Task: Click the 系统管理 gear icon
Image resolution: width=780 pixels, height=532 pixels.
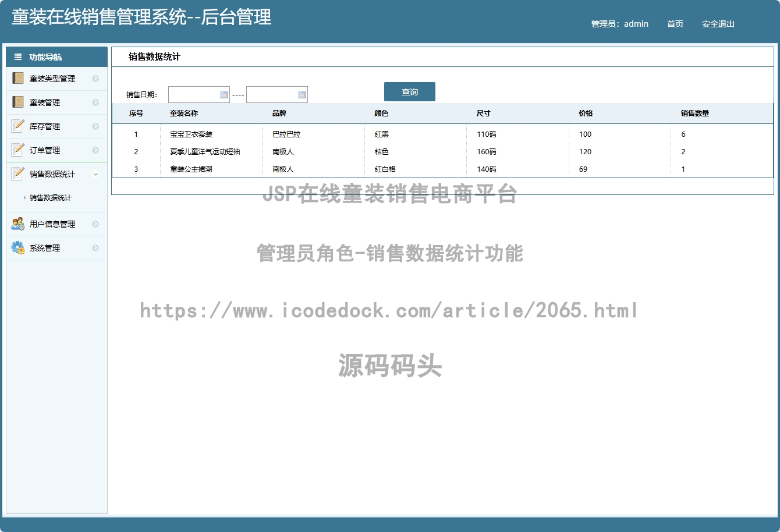Action: coord(17,247)
